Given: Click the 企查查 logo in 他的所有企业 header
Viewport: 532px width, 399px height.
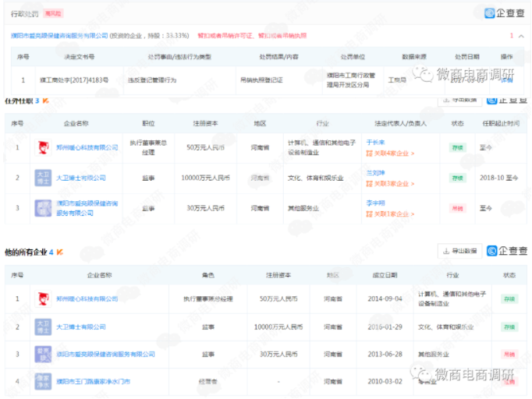Looking at the screenshot, I should pos(507,251).
